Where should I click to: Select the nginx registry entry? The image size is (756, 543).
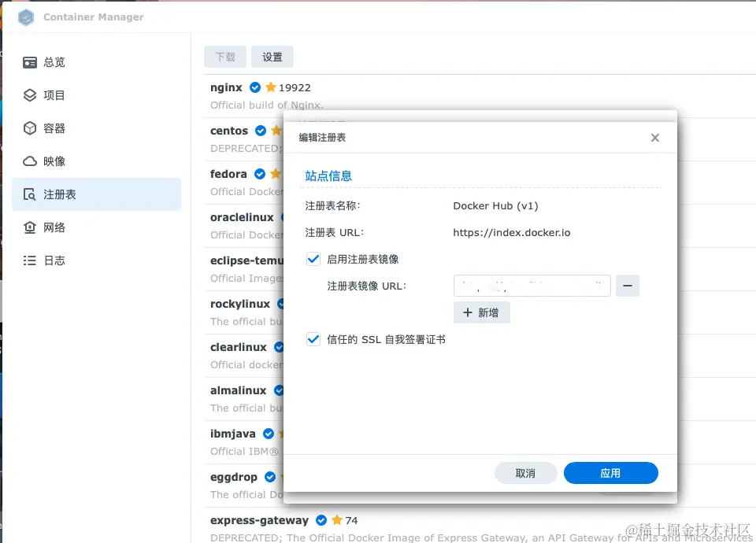[x=480, y=96]
